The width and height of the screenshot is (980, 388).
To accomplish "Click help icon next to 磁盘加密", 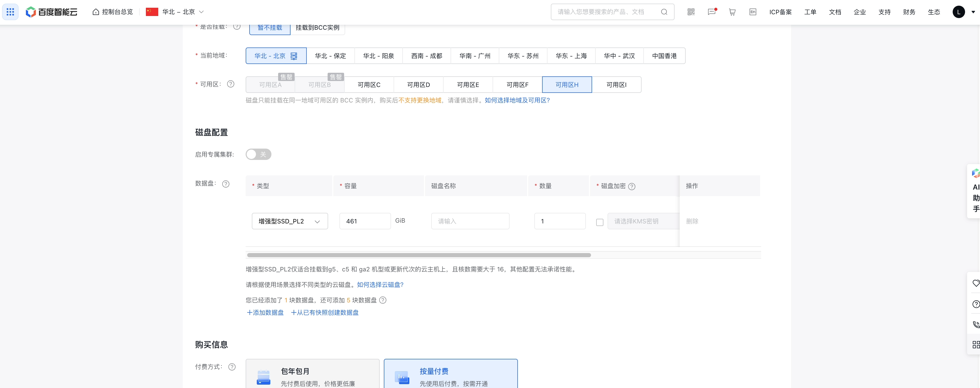I will tap(632, 186).
